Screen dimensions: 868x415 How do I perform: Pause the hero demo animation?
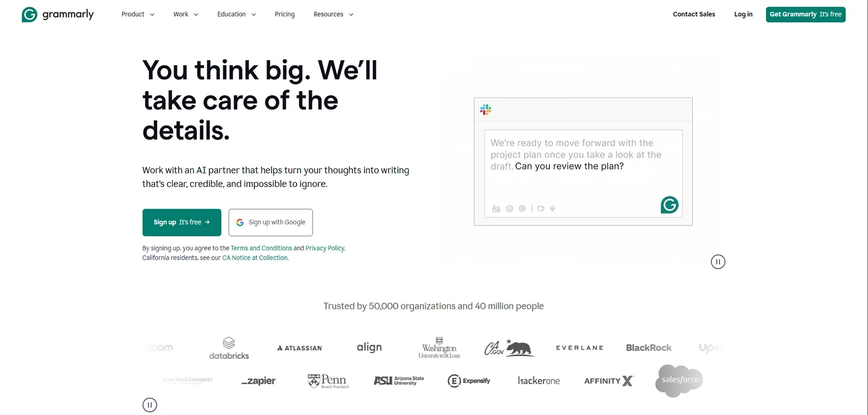pos(718,262)
